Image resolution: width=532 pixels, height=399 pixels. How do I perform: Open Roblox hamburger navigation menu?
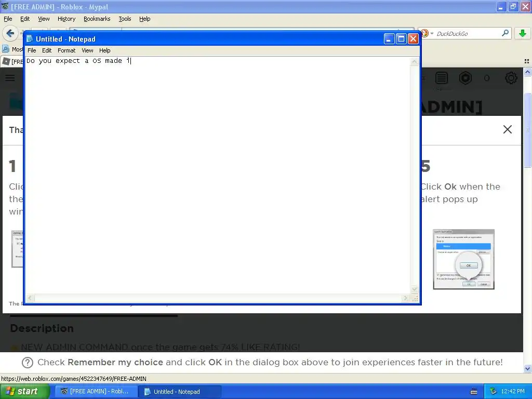click(10, 78)
